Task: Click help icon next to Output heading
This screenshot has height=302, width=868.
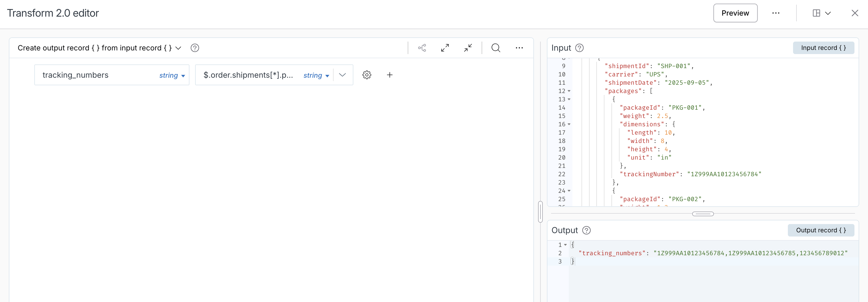Action: coord(586,230)
